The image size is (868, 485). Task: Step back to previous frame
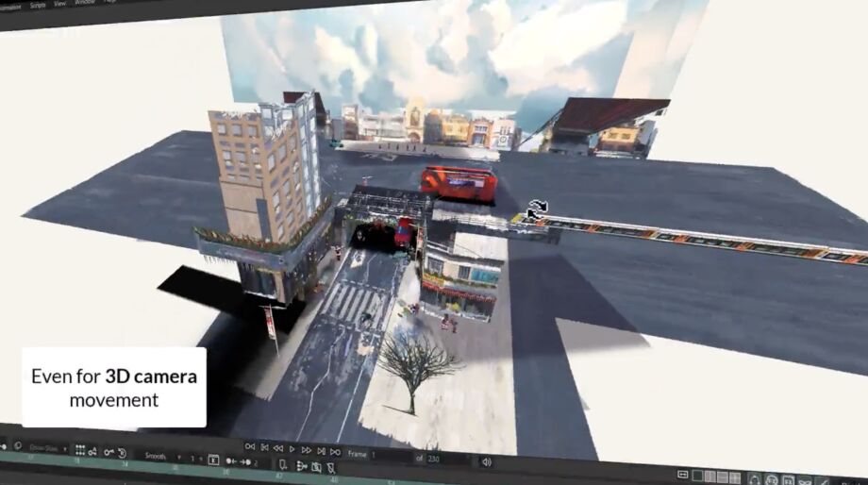click(x=264, y=447)
